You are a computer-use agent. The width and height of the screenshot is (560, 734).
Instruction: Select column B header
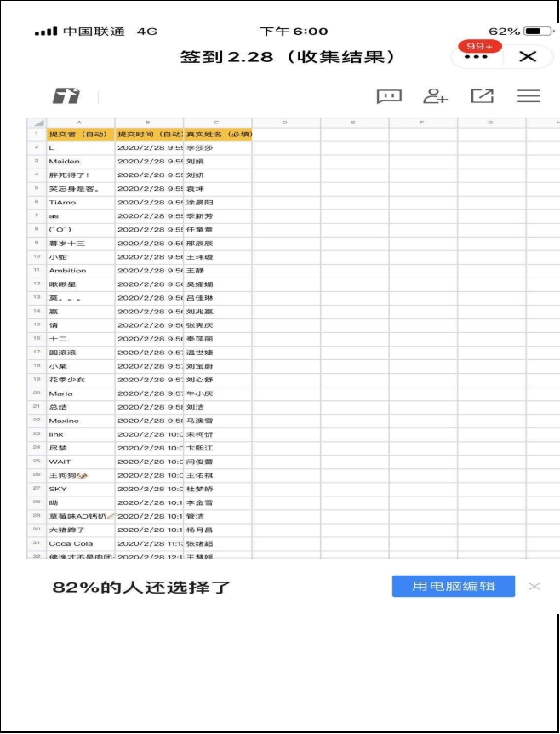point(149,123)
